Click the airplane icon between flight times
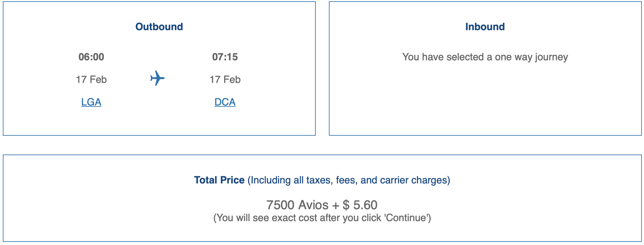The image size is (644, 245). pyautogui.click(x=157, y=78)
